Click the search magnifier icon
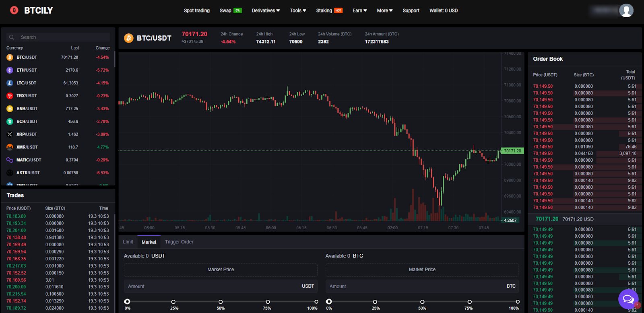Screen dimensions: 644x313 [x=12, y=37]
